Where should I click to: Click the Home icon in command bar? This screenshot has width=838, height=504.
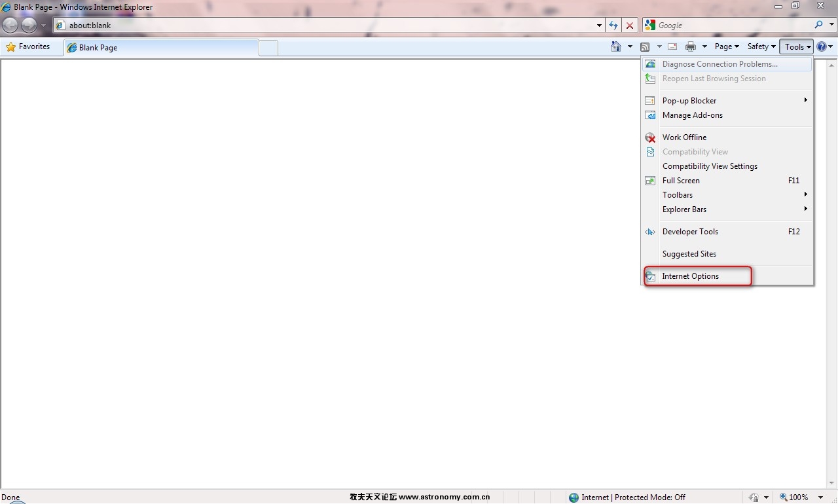[x=615, y=46]
